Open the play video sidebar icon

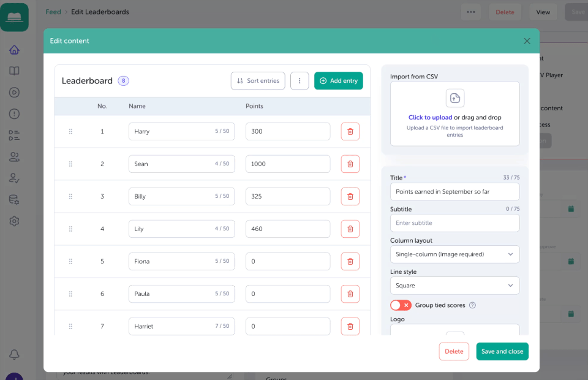click(x=14, y=93)
